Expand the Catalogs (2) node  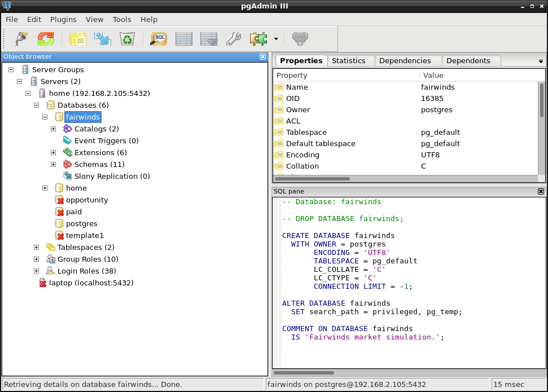point(53,129)
